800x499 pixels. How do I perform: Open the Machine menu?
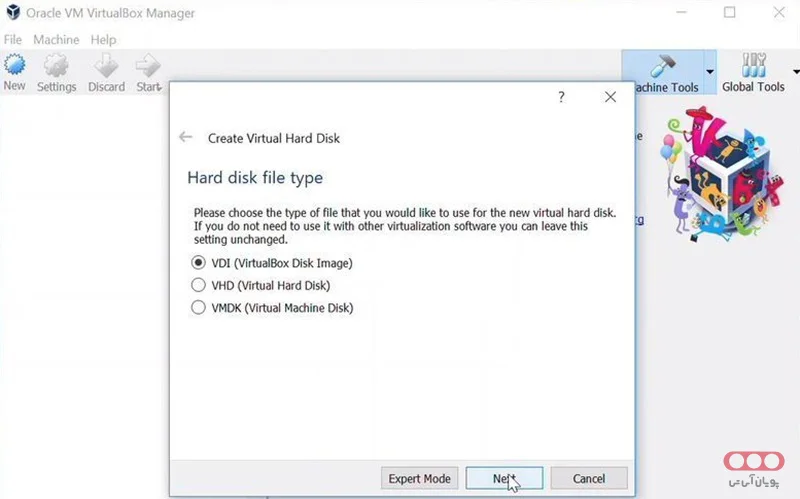coord(56,40)
